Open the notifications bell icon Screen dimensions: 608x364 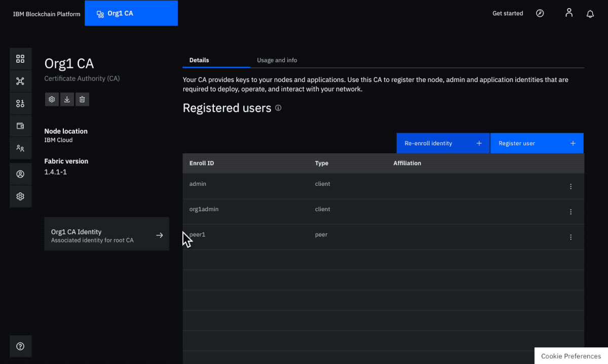(590, 14)
